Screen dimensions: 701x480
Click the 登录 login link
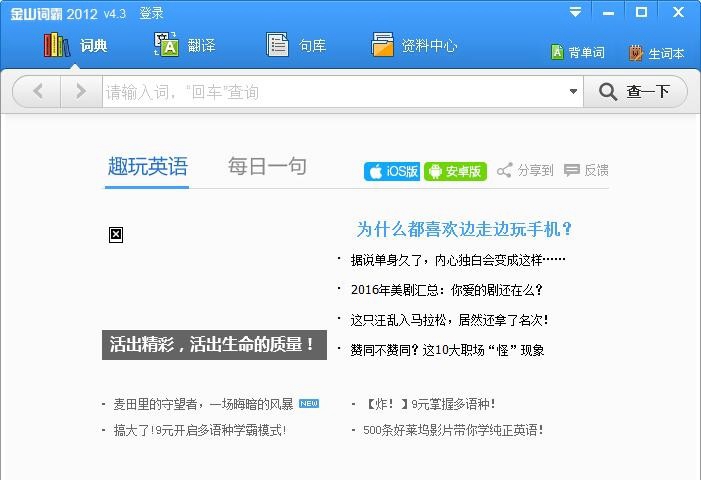(151, 13)
